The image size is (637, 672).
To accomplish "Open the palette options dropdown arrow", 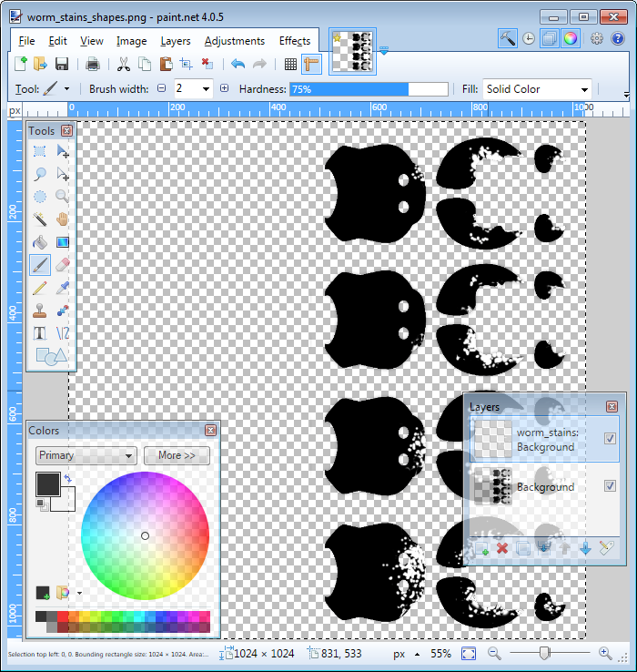I will click(80, 593).
